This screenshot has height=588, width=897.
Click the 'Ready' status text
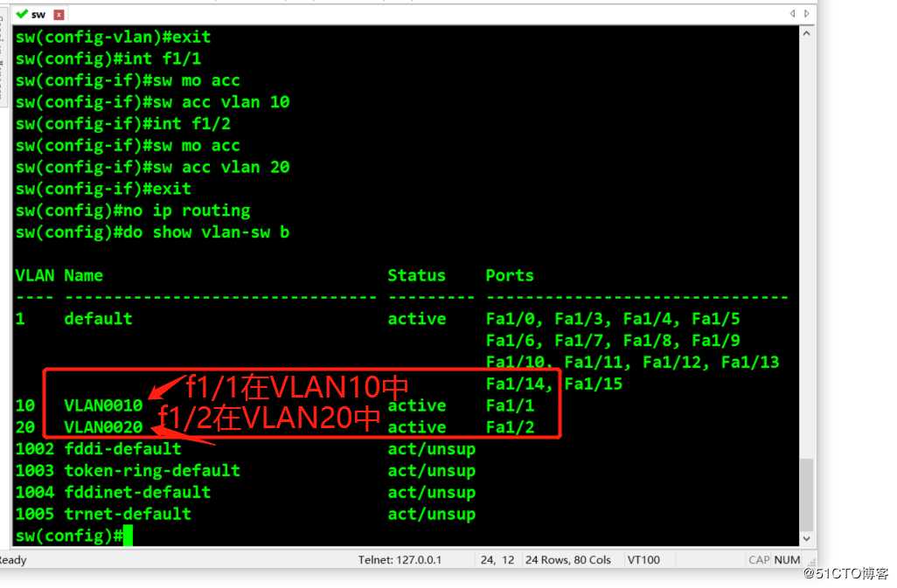pos(12,560)
